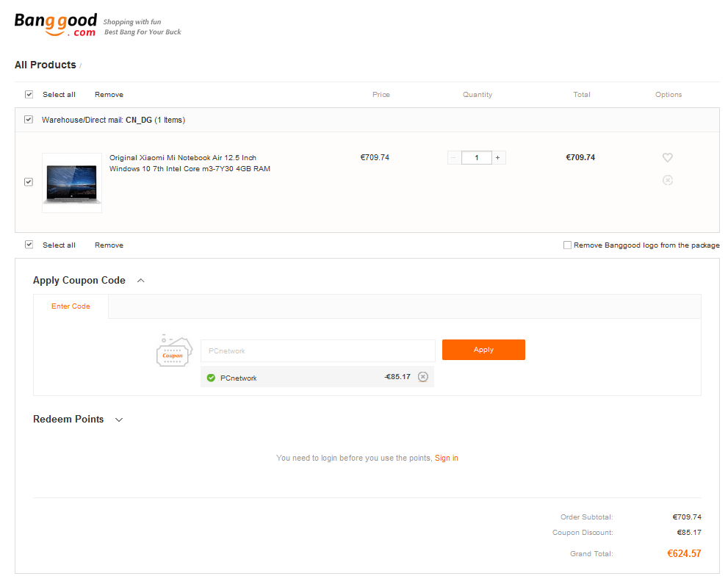Add the Xiaomi notebook to the wishlist with the heart icon
Viewport: 728px width, 579px height.
(667, 157)
